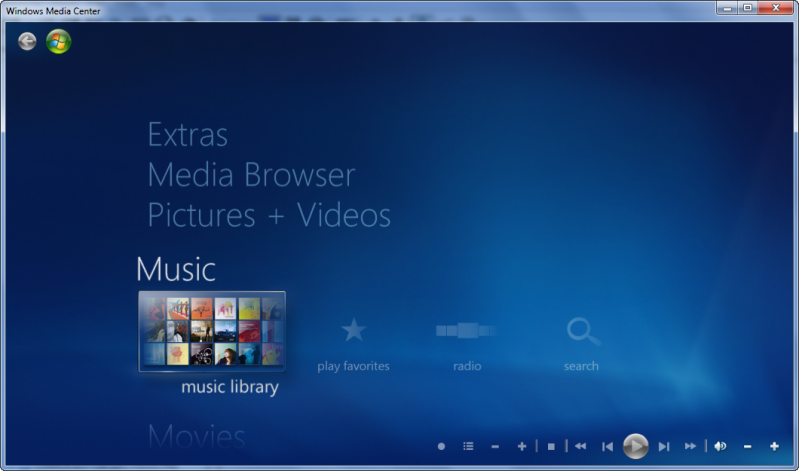Lower volume with the minus button
Image resolution: width=799 pixels, height=471 pixels.
[748, 447]
